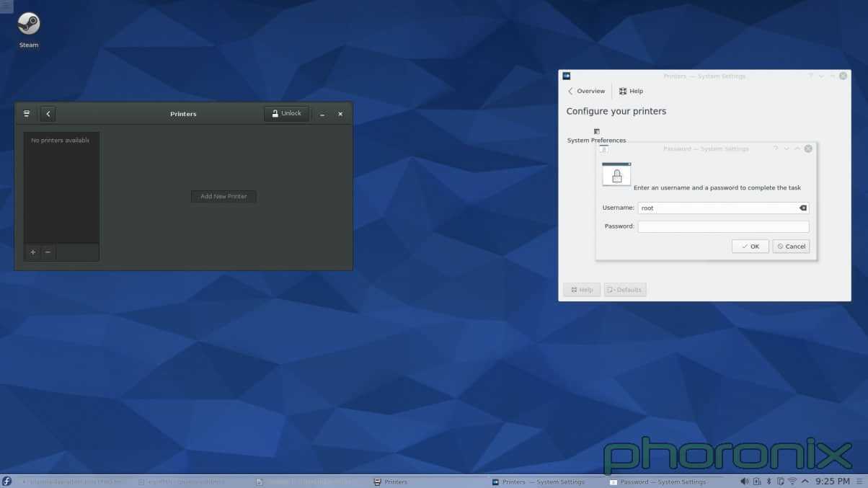
Task: Open Help in the System Settings toolbar
Action: tap(631, 91)
